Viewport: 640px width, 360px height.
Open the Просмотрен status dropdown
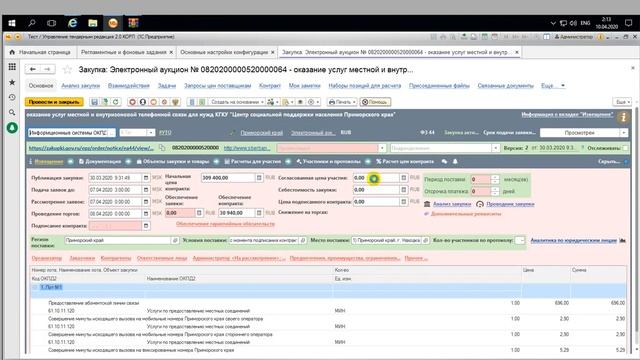coord(624,133)
